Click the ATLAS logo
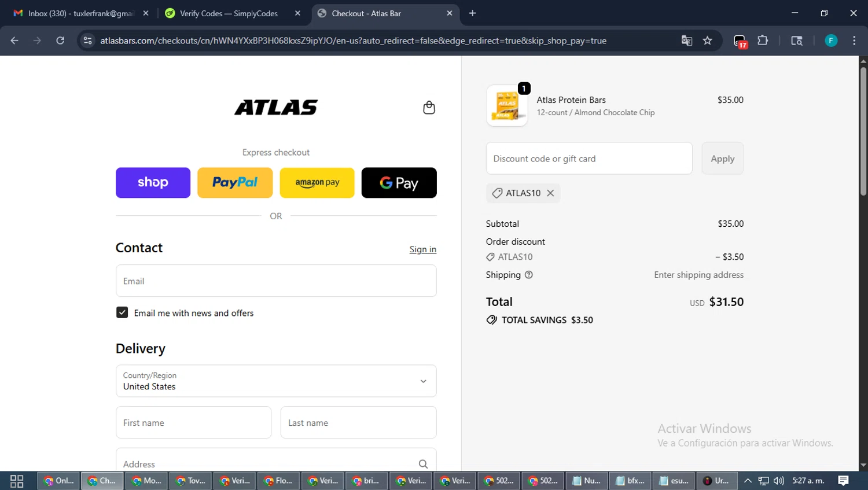868x490 pixels. [x=276, y=108]
